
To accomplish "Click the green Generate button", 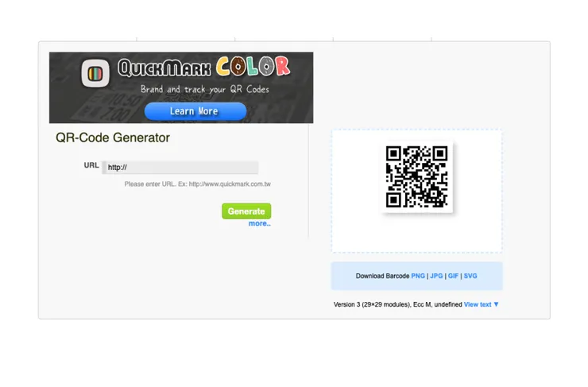I will [x=246, y=211].
